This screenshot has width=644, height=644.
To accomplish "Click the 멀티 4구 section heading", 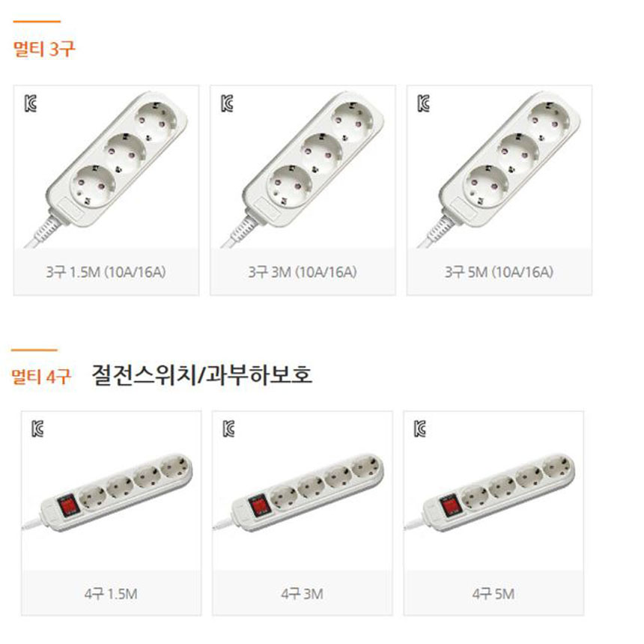I will tap(41, 376).
